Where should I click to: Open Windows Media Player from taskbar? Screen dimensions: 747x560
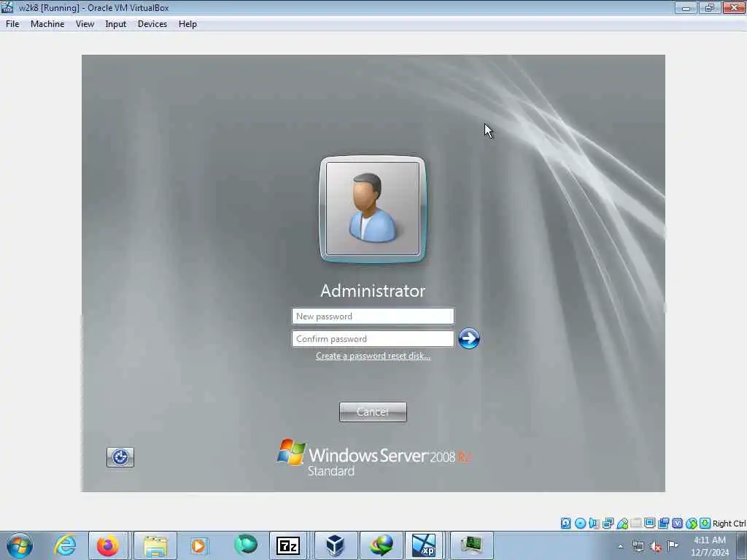coord(198,545)
